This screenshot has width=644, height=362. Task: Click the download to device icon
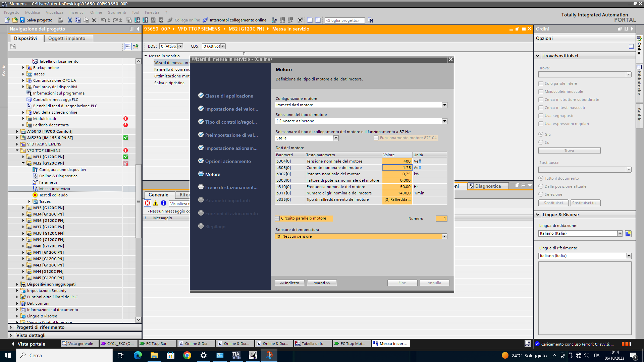click(137, 20)
